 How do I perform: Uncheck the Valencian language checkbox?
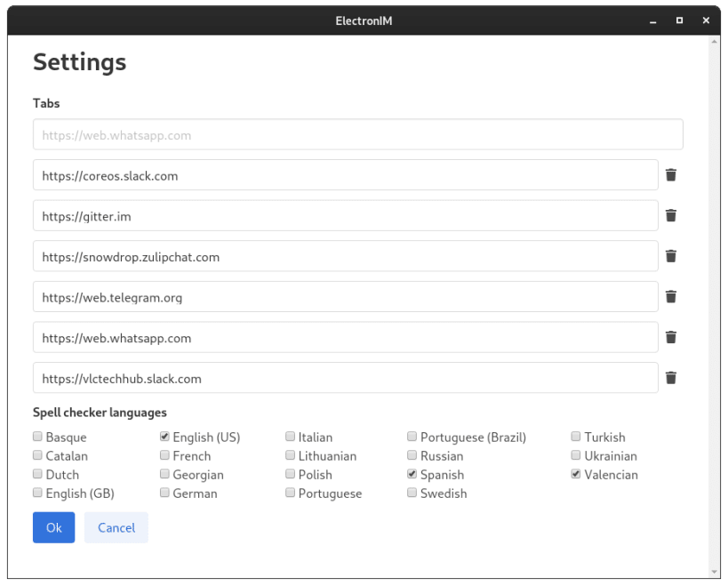576,474
